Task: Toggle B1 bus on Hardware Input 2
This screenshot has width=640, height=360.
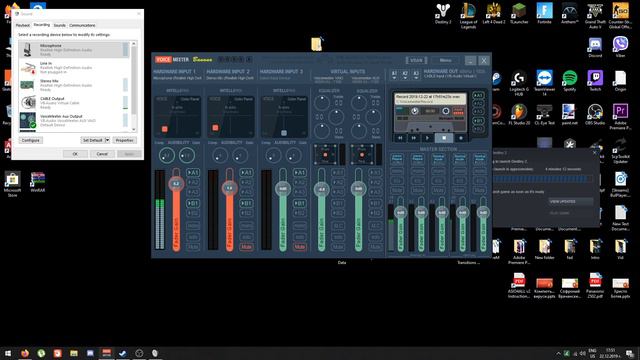Action: (246, 203)
